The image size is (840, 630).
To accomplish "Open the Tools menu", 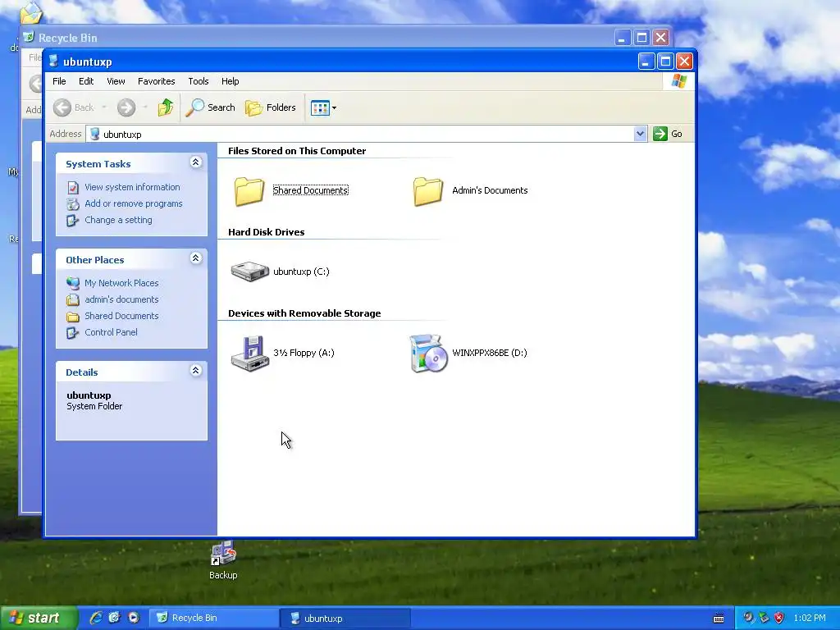I will point(199,81).
